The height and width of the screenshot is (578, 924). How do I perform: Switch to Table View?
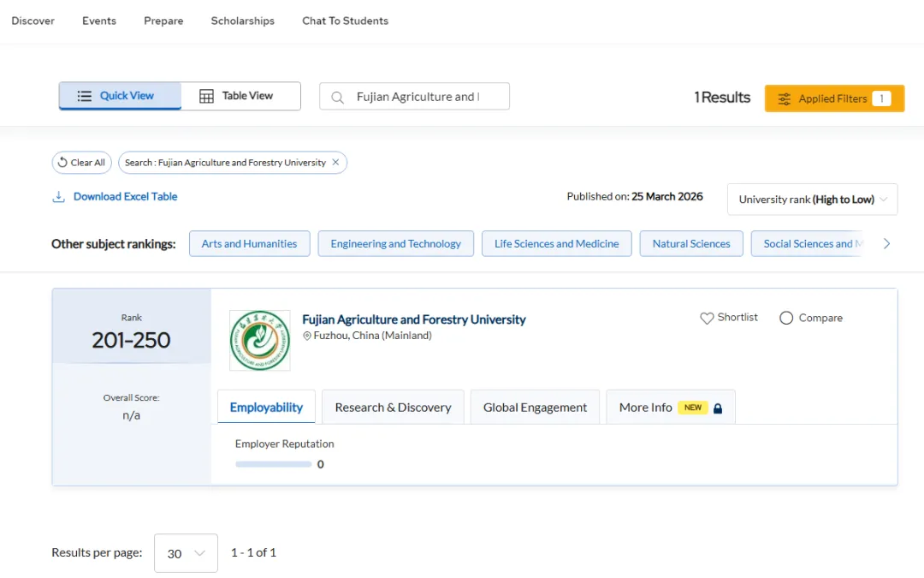(240, 96)
